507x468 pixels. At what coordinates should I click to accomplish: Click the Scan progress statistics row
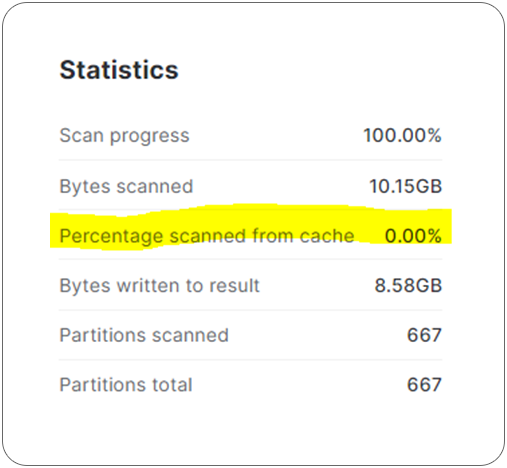(x=251, y=136)
